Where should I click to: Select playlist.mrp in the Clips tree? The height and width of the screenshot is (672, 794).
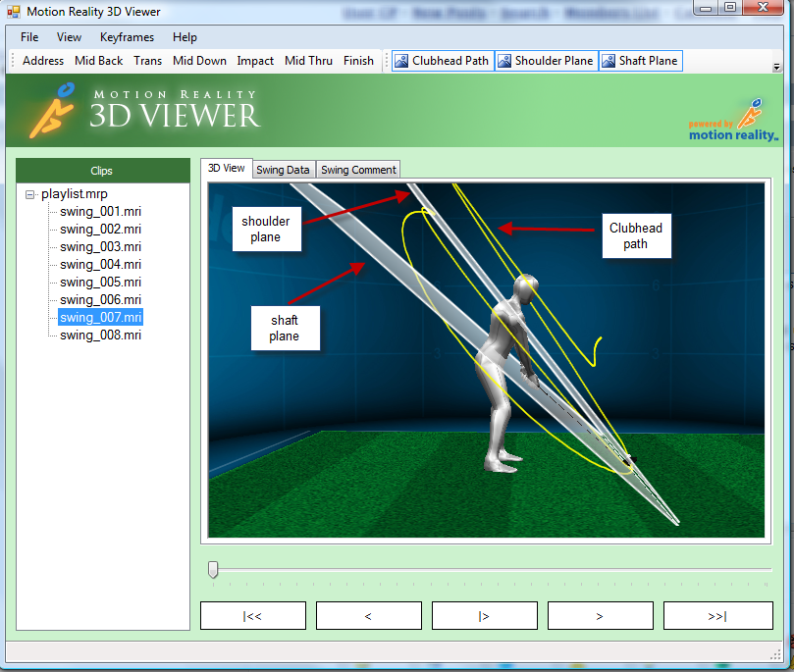(x=75, y=194)
